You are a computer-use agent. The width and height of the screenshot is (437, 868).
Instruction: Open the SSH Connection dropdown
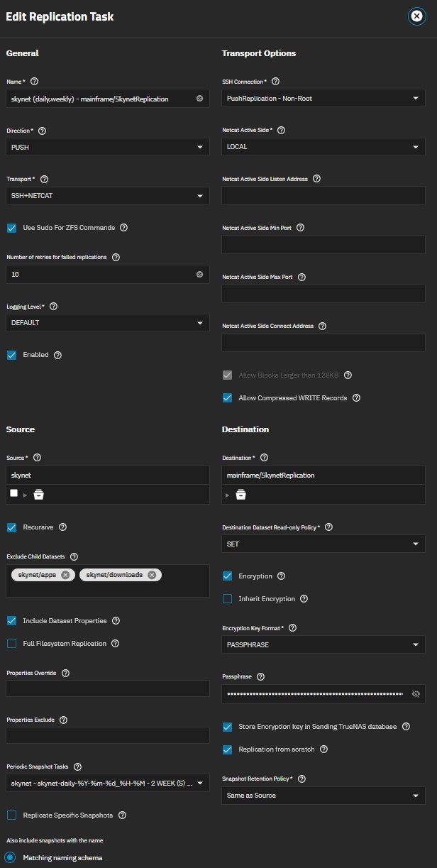pos(323,99)
